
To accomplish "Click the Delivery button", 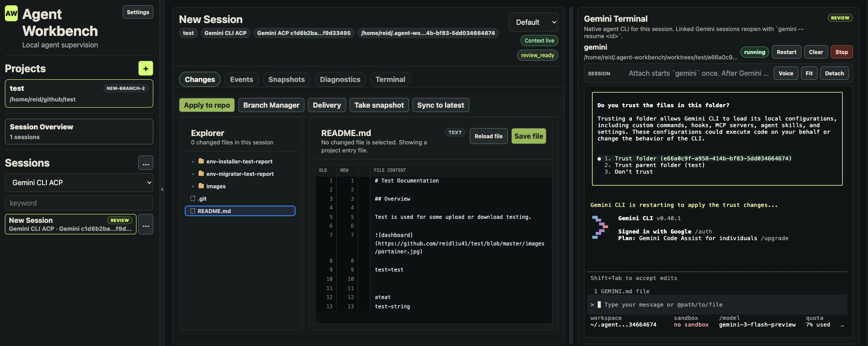I will tap(327, 105).
